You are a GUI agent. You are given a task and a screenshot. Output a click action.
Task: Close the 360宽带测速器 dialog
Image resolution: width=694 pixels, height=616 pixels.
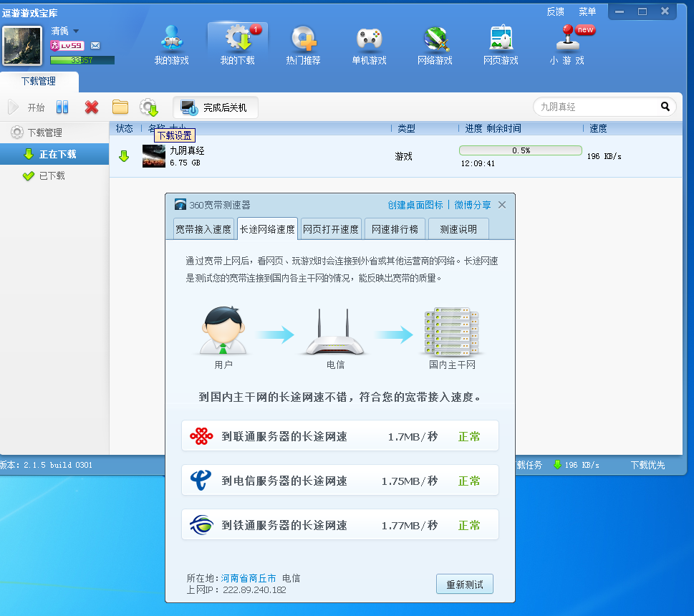pyautogui.click(x=502, y=205)
